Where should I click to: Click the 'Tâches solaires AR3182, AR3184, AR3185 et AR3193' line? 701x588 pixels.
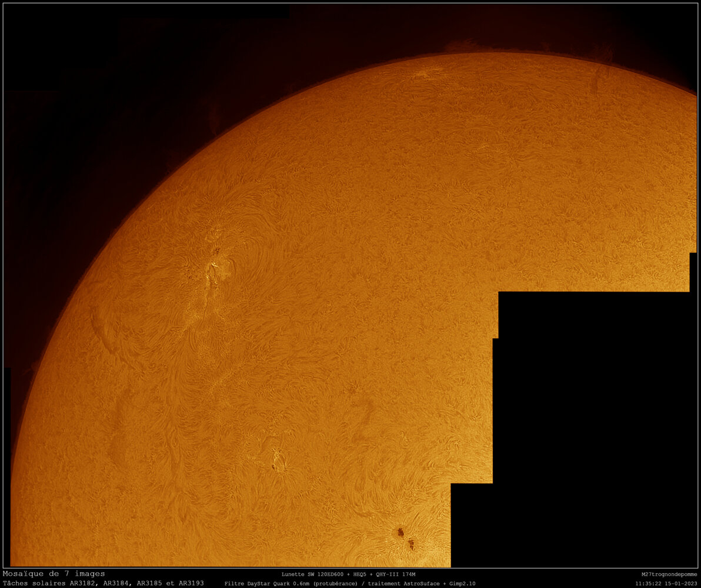coord(104,583)
